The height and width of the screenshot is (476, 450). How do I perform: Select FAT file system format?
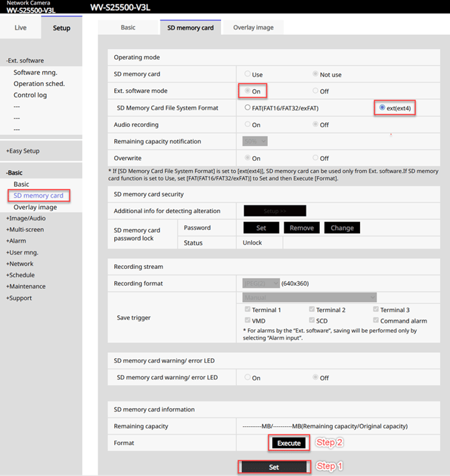click(x=248, y=108)
